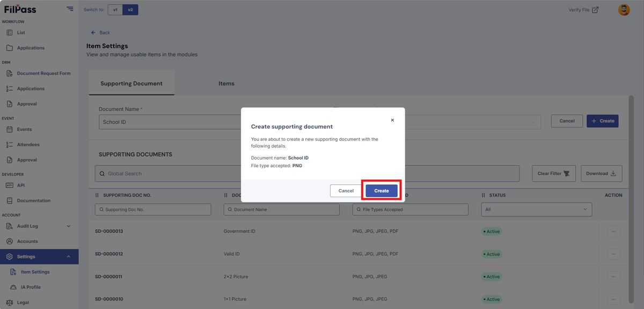Click the plus Create button in form
Image resolution: width=644 pixels, height=309 pixels.
pyautogui.click(x=603, y=121)
